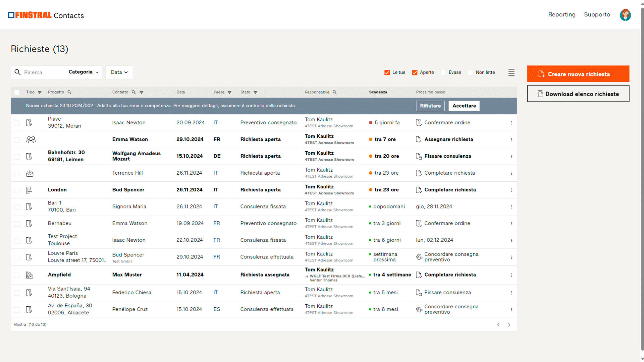Screen dimensions: 644x362
Task: Click the Tipo column filter icon
Action: tap(40, 92)
